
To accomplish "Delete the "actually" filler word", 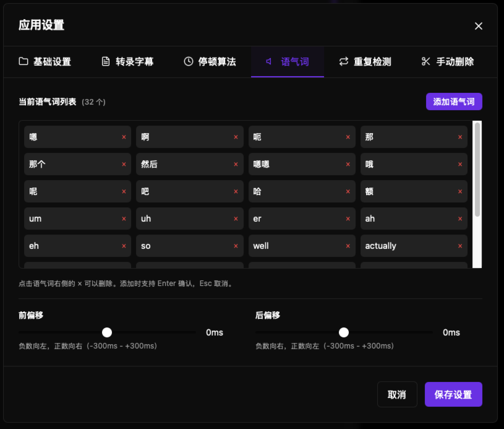I will pyautogui.click(x=459, y=246).
